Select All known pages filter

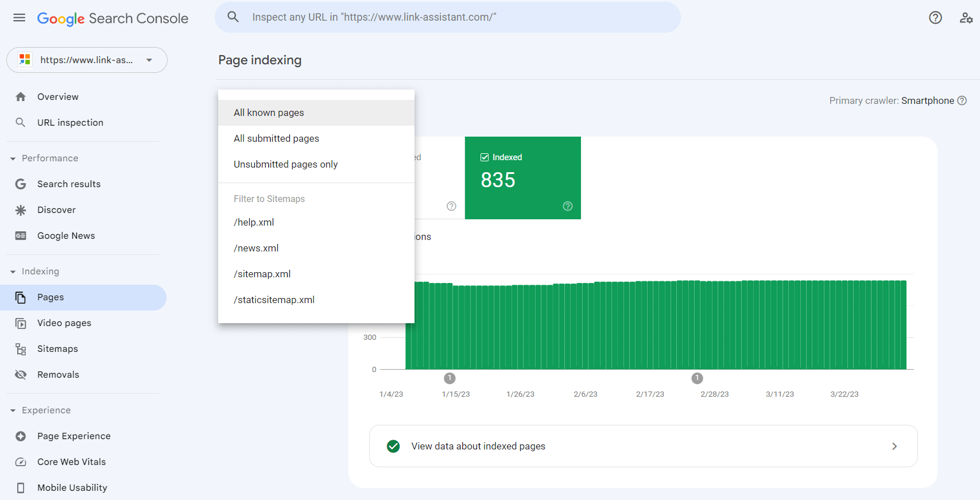pos(316,113)
